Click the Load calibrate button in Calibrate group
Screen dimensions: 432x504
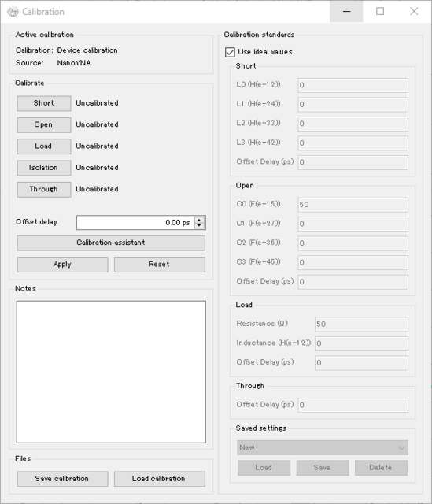[x=44, y=146]
